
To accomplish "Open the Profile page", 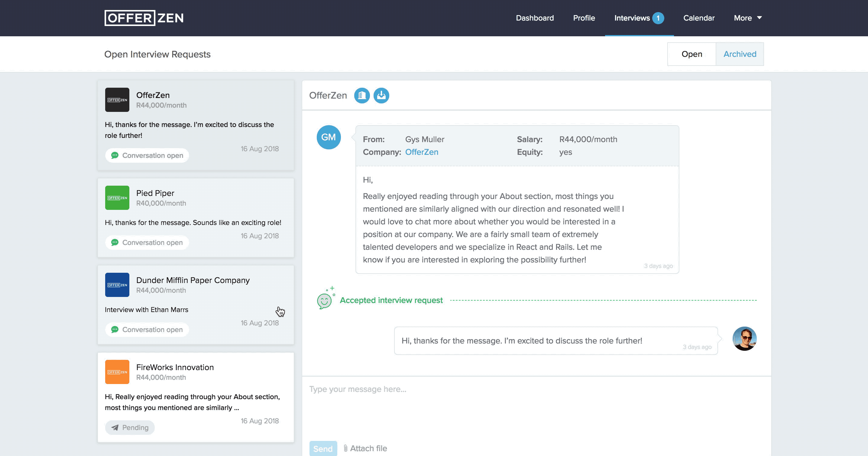I will click(584, 18).
